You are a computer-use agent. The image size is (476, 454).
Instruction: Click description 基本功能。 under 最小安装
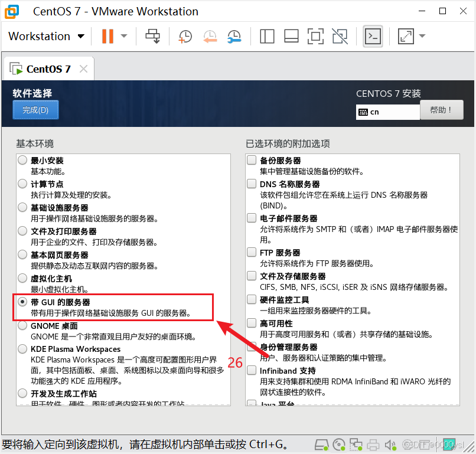pos(48,171)
